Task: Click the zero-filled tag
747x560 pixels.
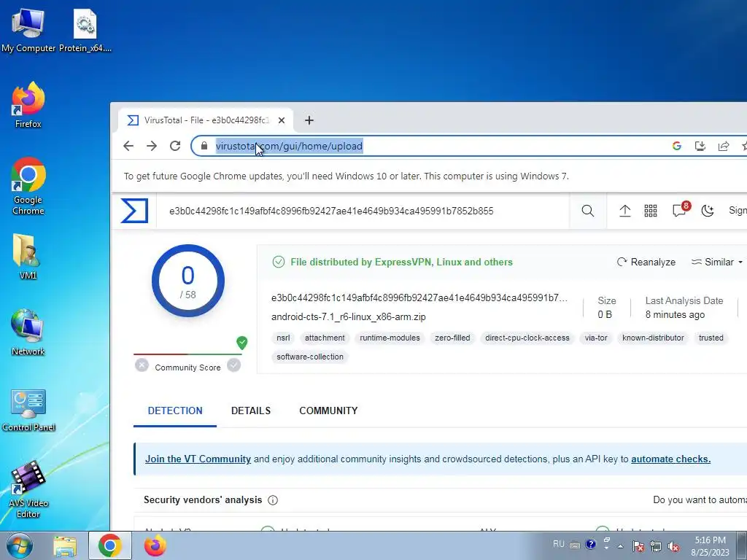Action: pyautogui.click(x=452, y=338)
